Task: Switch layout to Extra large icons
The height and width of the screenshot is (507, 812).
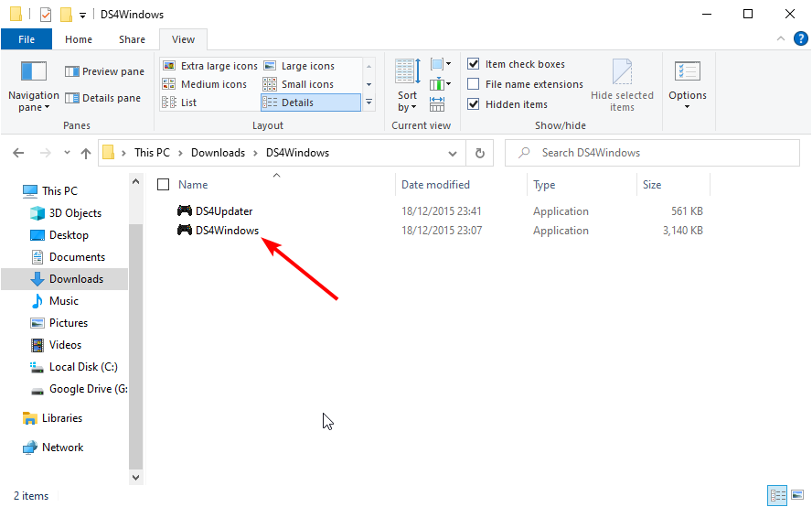Action: click(x=209, y=66)
